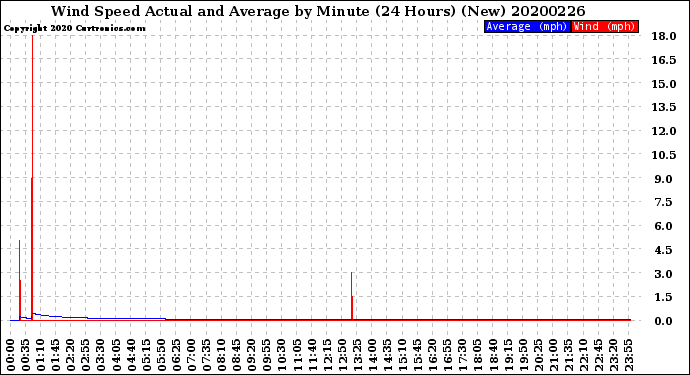This screenshot has width=690, height=375.
Task: Click the 08:45 time axis label
Action: (x=237, y=355)
